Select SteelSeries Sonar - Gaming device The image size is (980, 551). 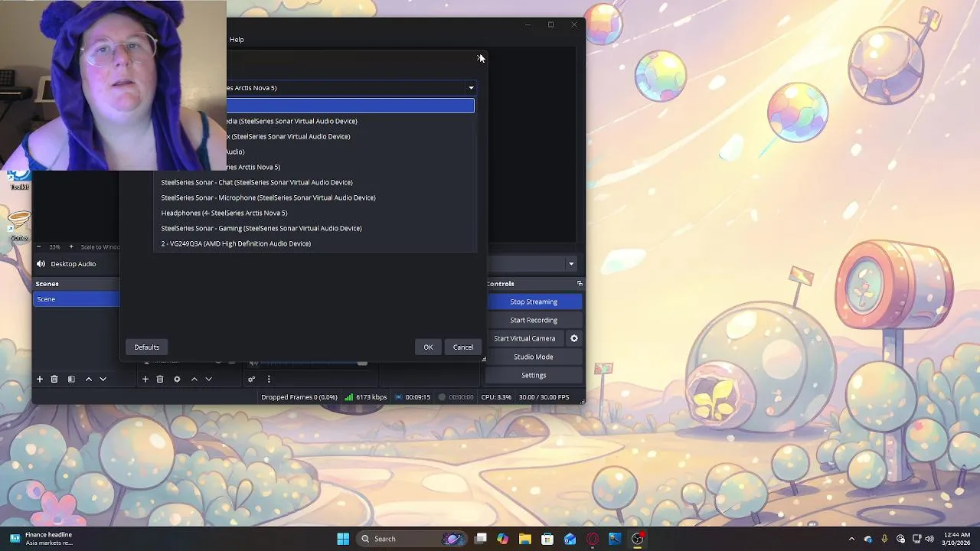point(315,228)
